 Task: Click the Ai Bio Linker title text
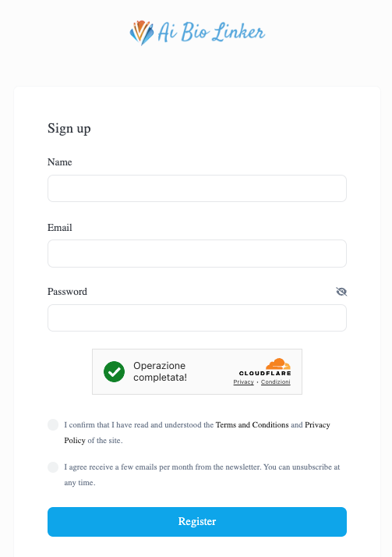click(211, 32)
